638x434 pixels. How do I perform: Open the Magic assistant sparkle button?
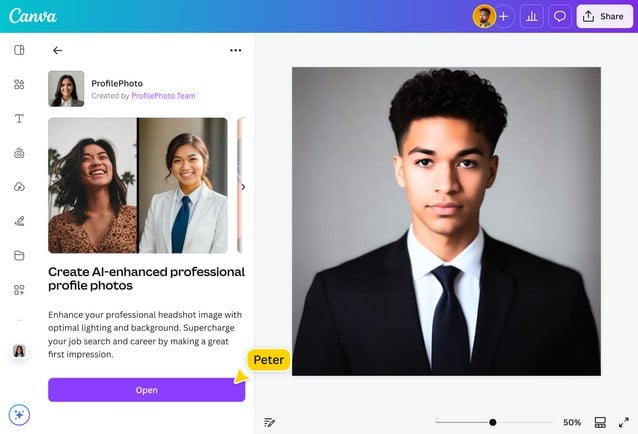point(19,415)
